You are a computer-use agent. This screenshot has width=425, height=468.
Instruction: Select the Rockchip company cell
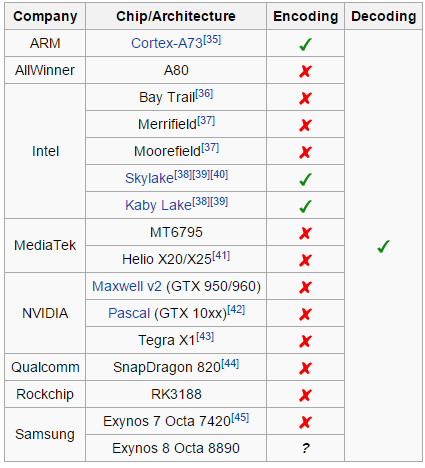[45, 394]
